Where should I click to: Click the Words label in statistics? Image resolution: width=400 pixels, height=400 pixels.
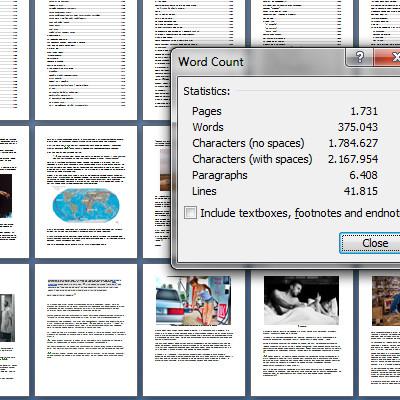208,127
